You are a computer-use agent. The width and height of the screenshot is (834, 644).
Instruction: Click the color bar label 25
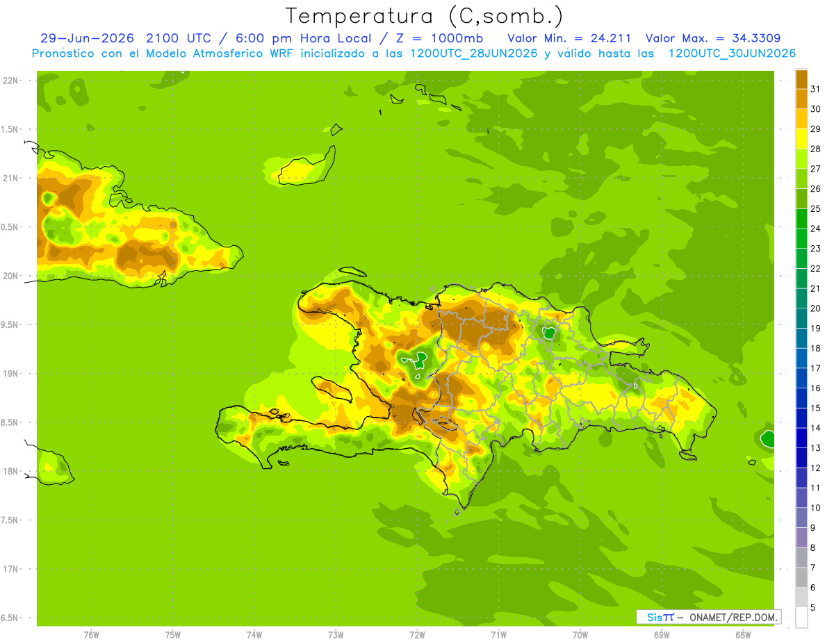pos(815,208)
